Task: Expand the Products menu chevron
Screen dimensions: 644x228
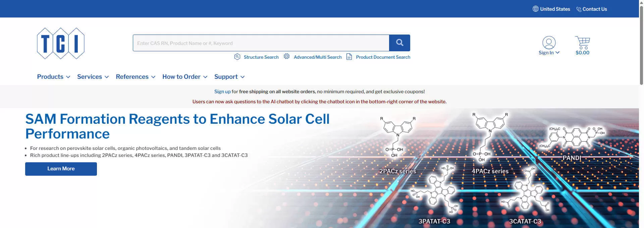Action: 68,77
